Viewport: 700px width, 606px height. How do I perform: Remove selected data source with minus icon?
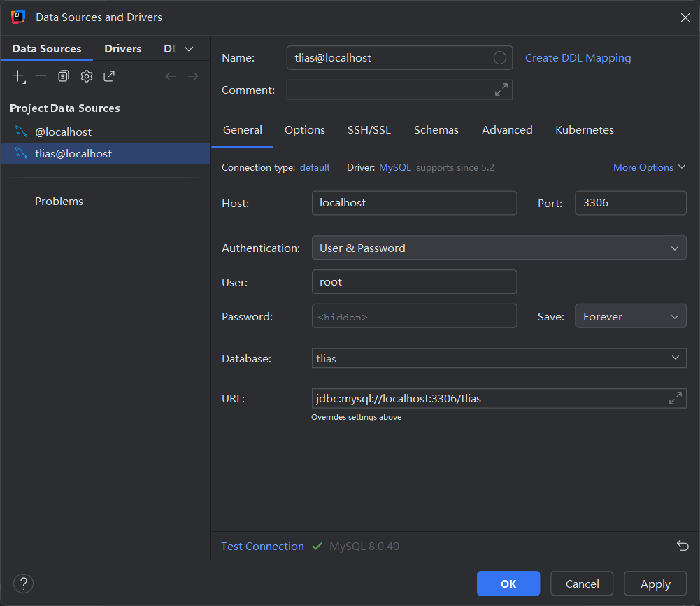[41, 76]
